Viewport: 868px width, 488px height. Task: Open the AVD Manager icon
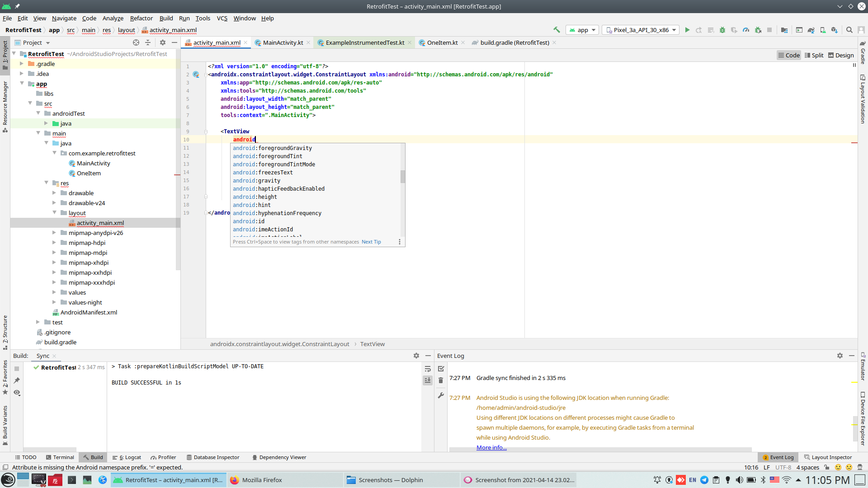tap(823, 30)
